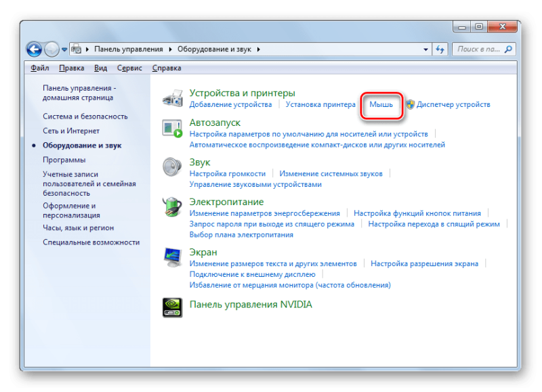Click 'Изменение параметров энергосбережения' link
This screenshot has width=542, height=392.
click(264, 213)
